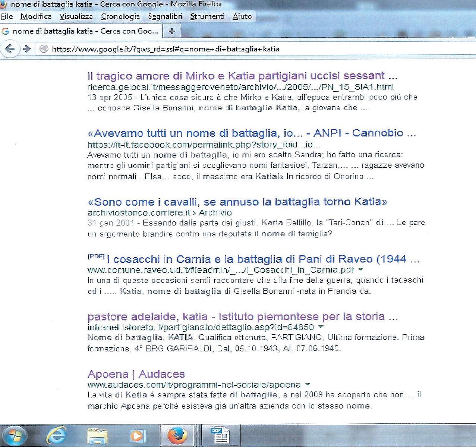Click the '13 apr 2005' date text

coord(110,97)
